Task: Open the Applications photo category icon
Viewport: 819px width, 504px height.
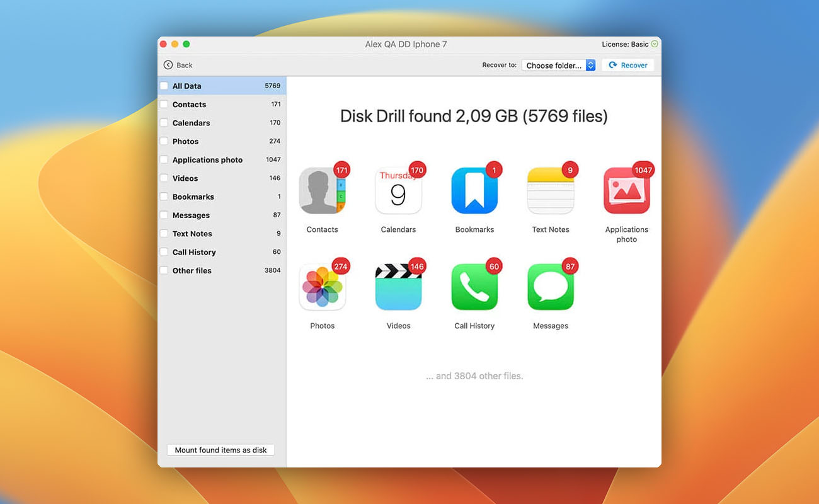Action: (627, 191)
